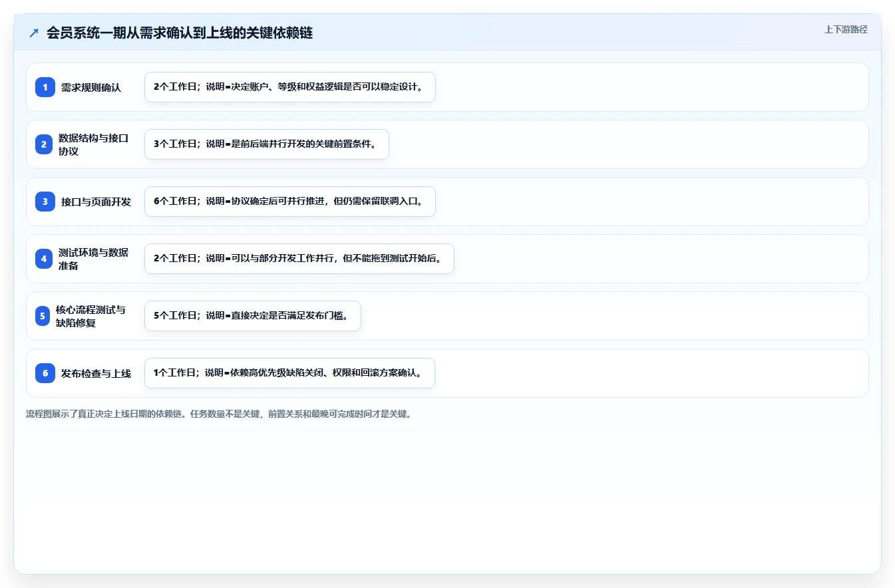Select the 需求规则确认 step label
Viewport: 895px width, 588px height.
click(91, 87)
